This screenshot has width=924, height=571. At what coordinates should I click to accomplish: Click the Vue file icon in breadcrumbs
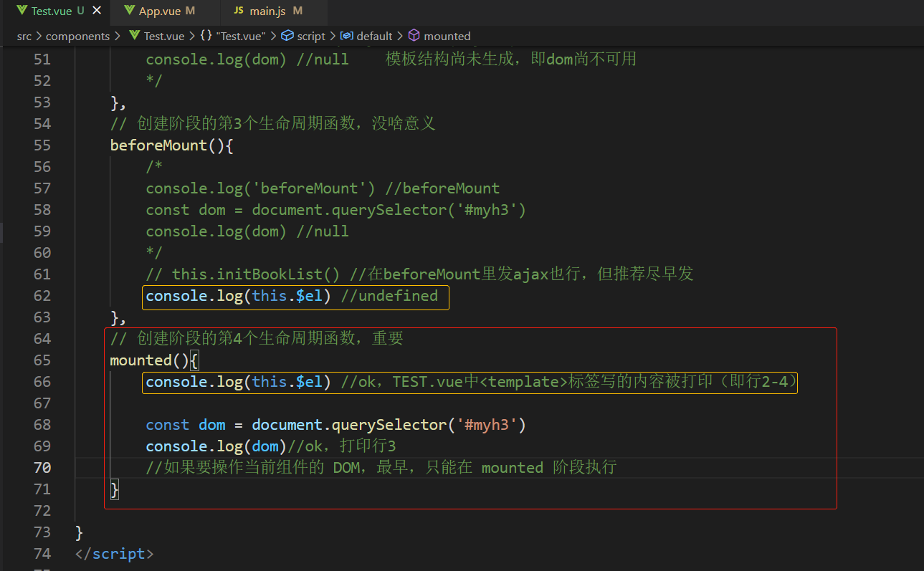[x=134, y=36]
